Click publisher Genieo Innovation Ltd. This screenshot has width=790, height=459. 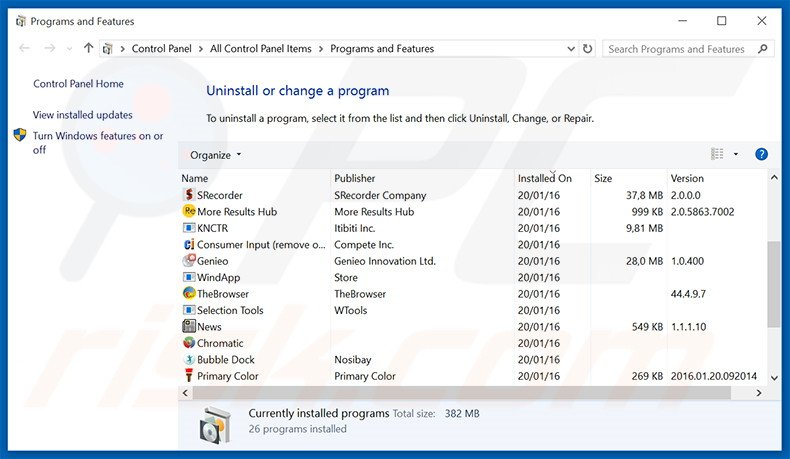pos(385,261)
